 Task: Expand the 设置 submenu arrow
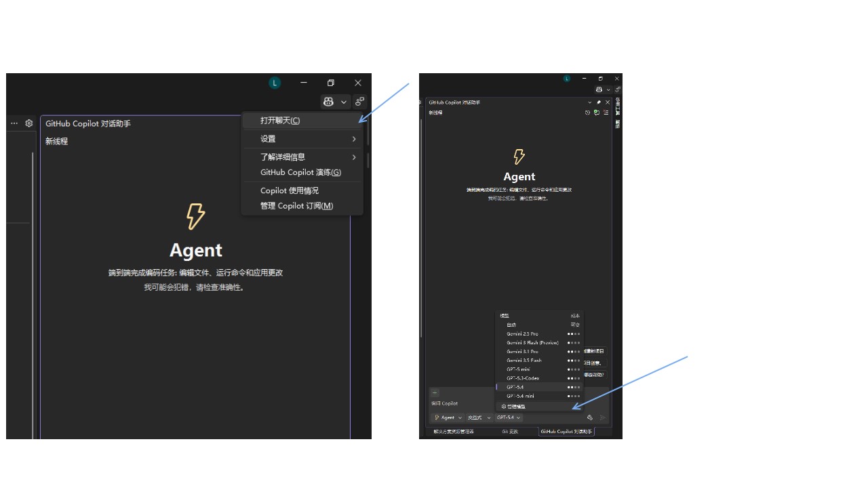354,139
